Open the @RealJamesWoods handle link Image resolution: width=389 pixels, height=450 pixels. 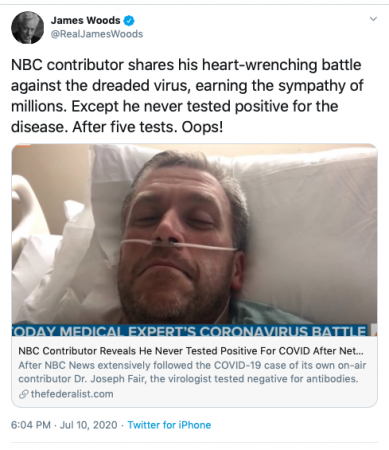(97, 34)
